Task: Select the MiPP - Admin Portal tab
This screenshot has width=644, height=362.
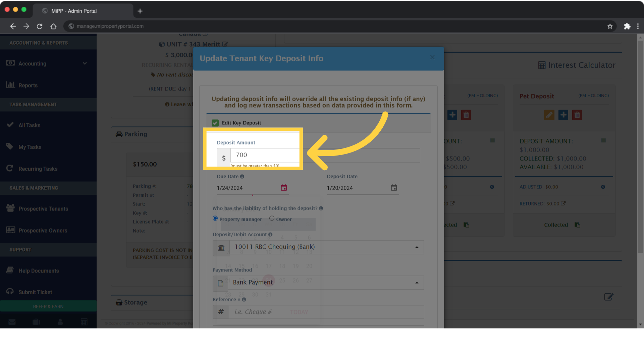Action: pyautogui.click(x=83, y=11)
